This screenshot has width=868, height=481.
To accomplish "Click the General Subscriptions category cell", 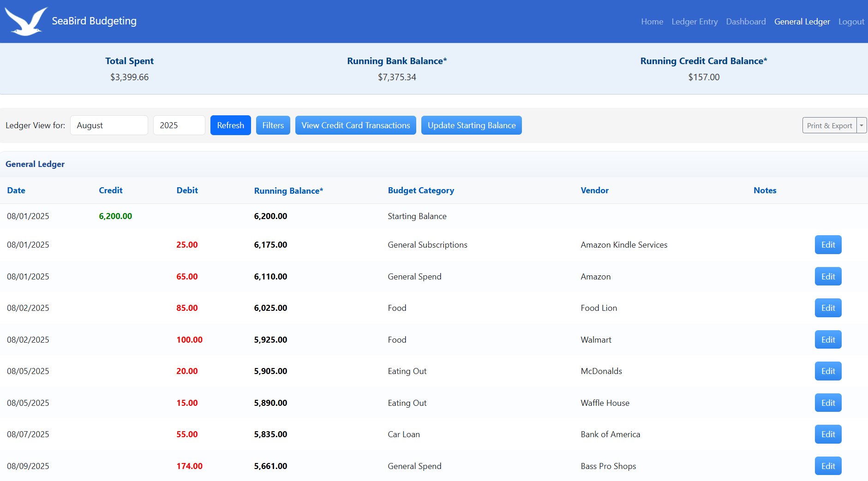I will [x=427, y=245].
